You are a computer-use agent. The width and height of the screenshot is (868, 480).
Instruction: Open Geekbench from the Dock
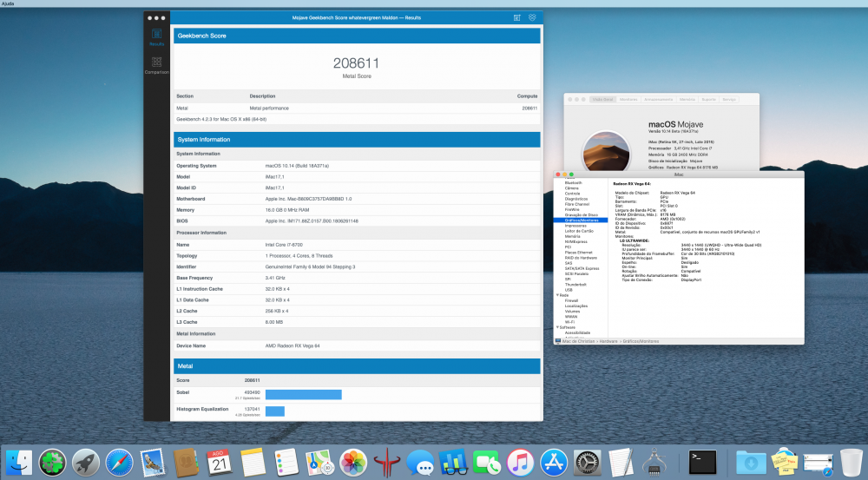click(453, 463)
